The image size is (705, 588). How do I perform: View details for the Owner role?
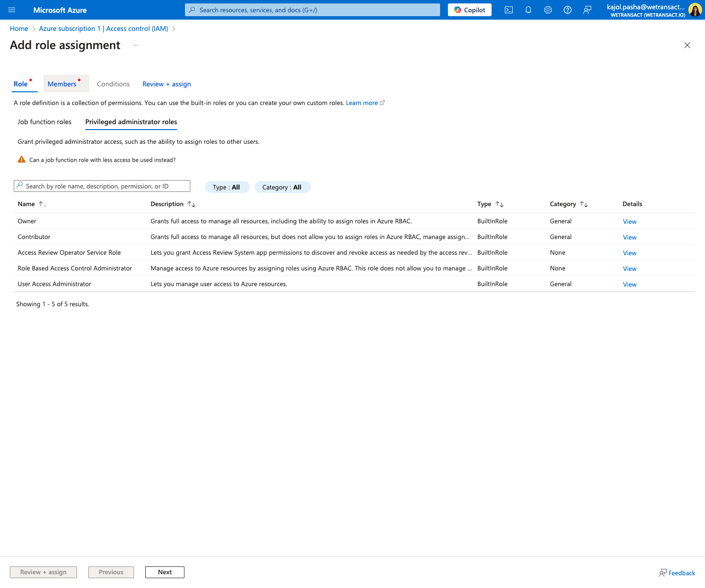point(629,222)
